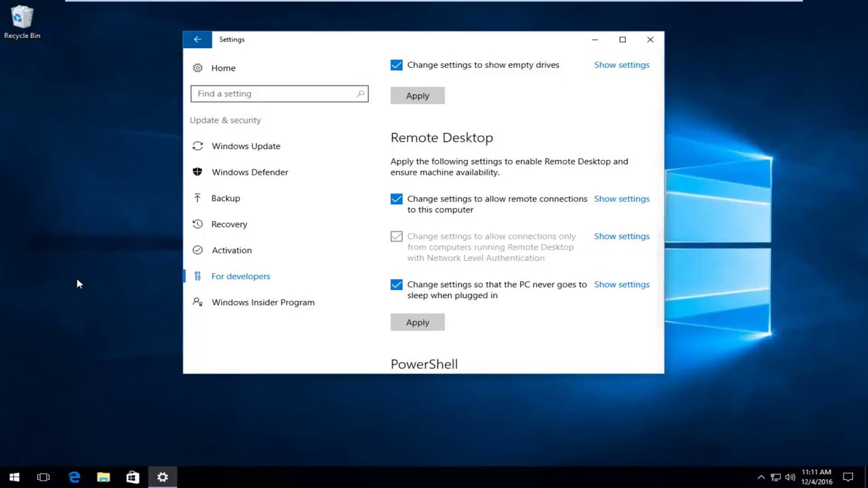Screen dimensions: 868x488
Task: Click the Windows Update refresh icon
Action: click(197, 146)
